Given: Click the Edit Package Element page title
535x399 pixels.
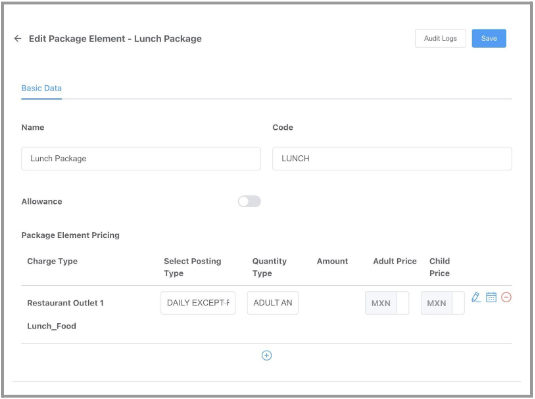Looking at the screenshot, I should tap(115, 39).
